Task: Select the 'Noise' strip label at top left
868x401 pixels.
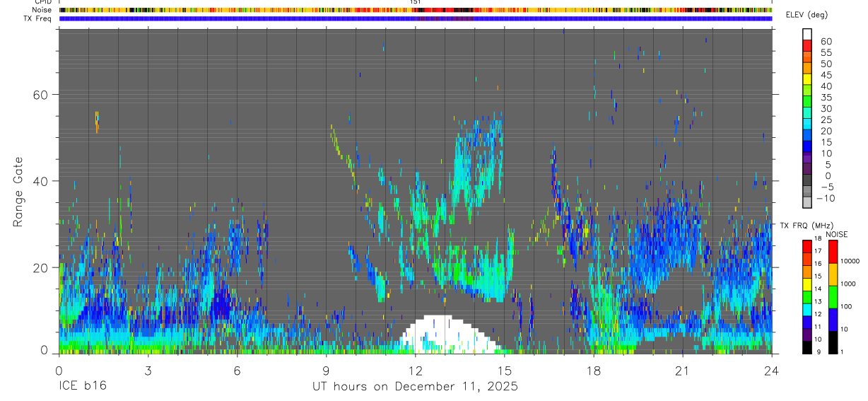Action: click(42, 10)
